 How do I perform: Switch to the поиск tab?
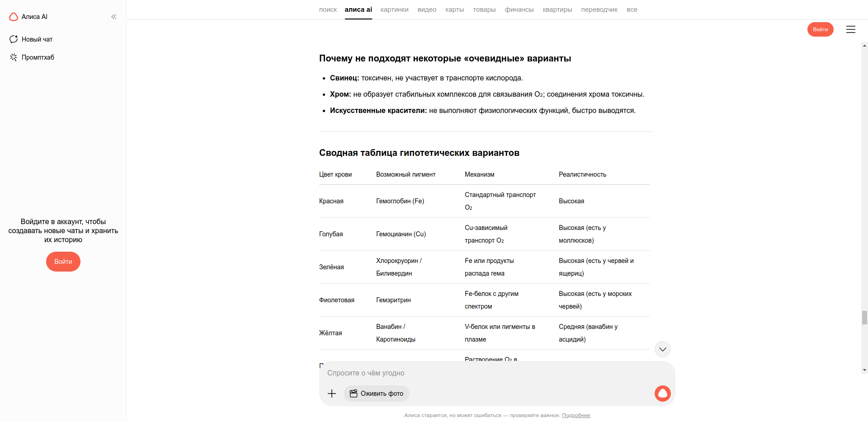pos(328,9)
